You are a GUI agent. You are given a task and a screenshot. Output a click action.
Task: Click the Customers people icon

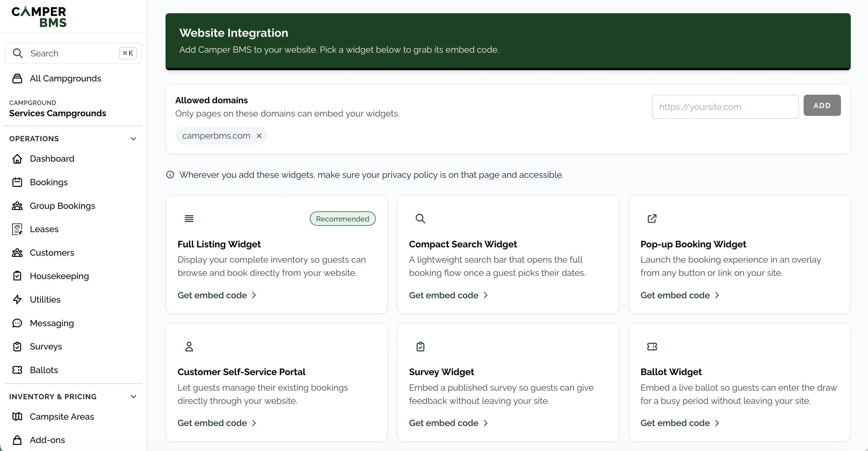tap(17, 253)
